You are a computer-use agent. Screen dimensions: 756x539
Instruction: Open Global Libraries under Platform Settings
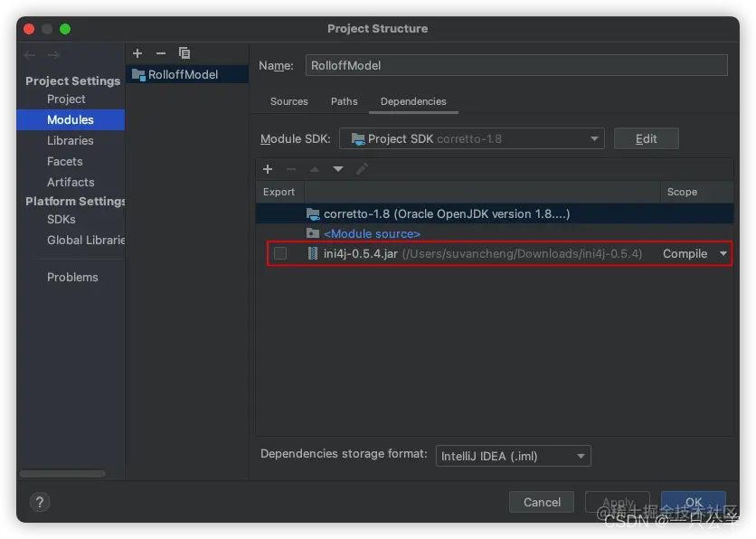click(86, 240)
